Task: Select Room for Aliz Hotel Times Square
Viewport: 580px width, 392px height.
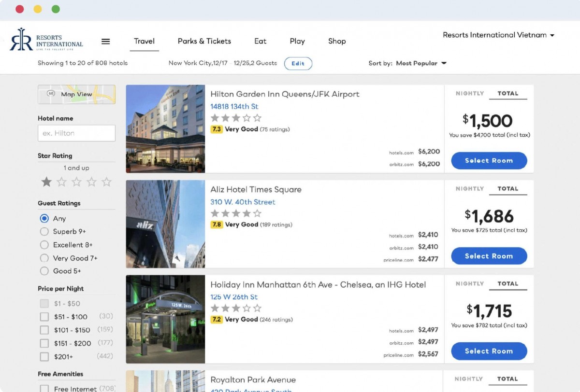Action: (489, 256)
